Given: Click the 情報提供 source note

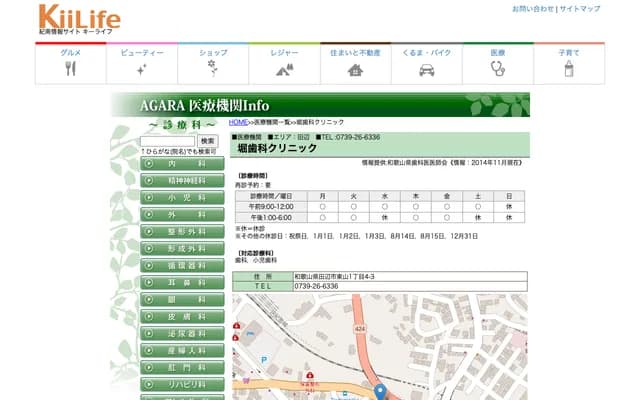Looking at the screenshot, I should click(x=442, y=162).
